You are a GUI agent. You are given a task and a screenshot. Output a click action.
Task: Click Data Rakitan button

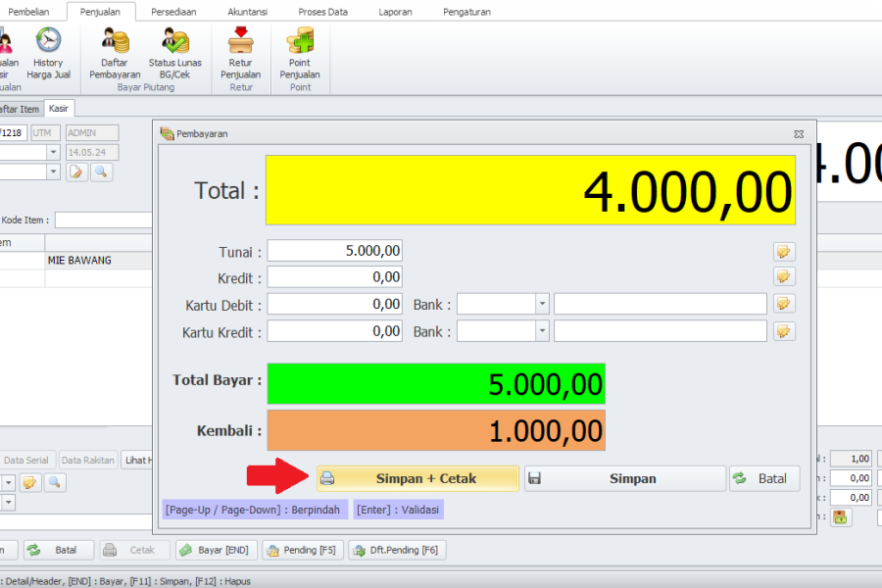point(88,460)
